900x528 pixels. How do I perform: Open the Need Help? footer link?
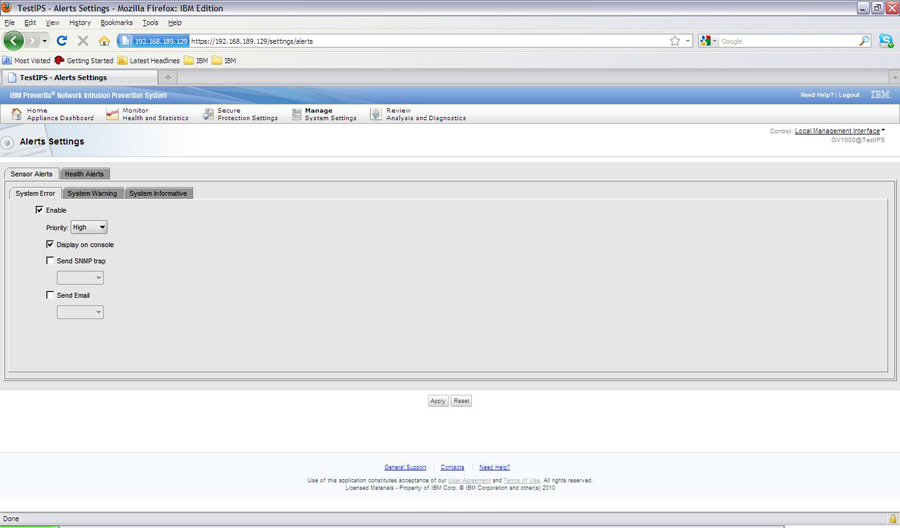[494, 467]
